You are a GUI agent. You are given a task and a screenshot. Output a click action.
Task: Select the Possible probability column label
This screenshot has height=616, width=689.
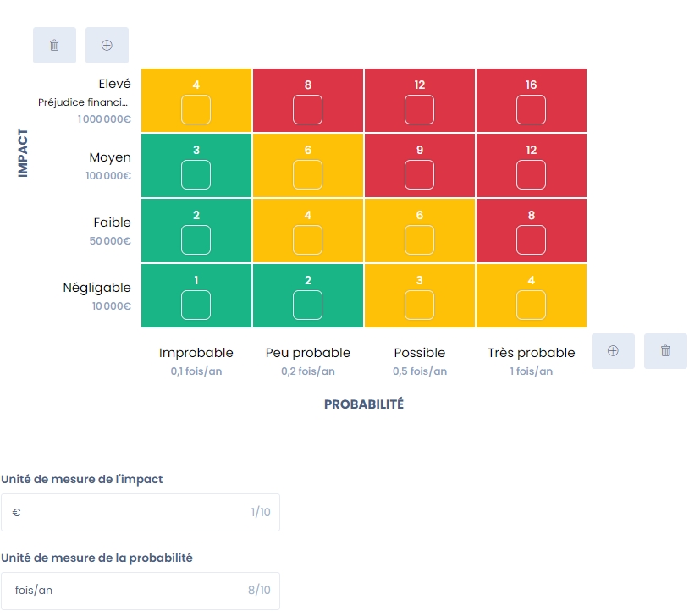point(419,353)
